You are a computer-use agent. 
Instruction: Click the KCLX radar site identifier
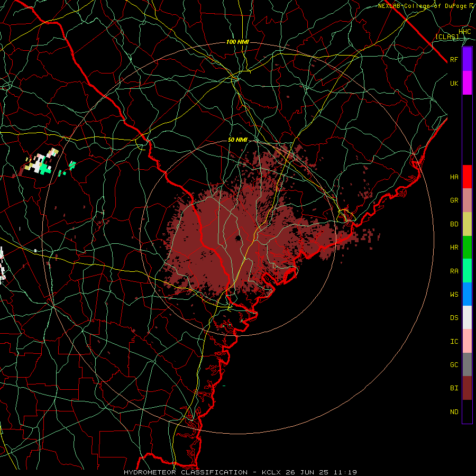pos(271,472)
